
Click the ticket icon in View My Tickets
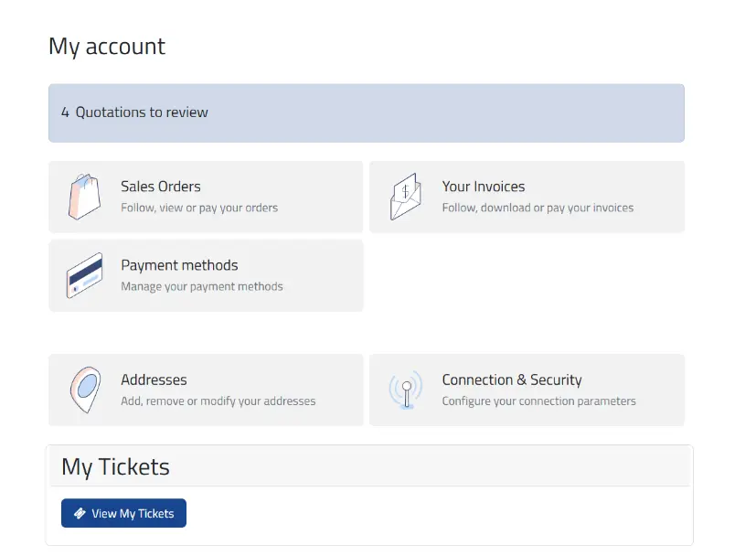[x=80, y=513]
